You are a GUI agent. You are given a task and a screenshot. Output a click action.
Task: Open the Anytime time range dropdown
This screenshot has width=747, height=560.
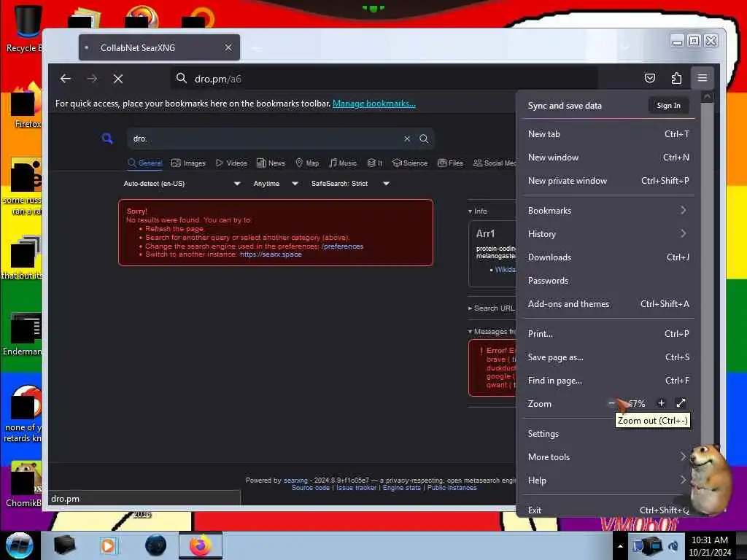point(276,183)
